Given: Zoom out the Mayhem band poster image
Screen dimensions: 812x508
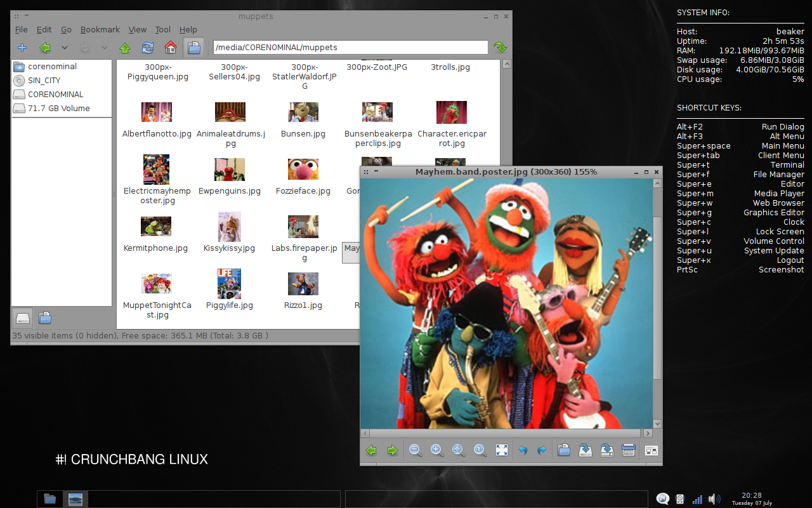Looking at the screenshot, I should point(416,450).
